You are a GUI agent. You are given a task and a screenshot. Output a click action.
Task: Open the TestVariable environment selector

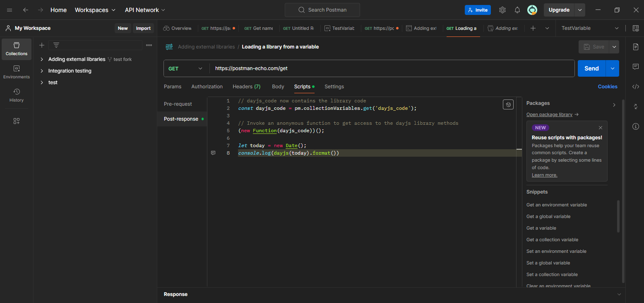coord(590,28)
